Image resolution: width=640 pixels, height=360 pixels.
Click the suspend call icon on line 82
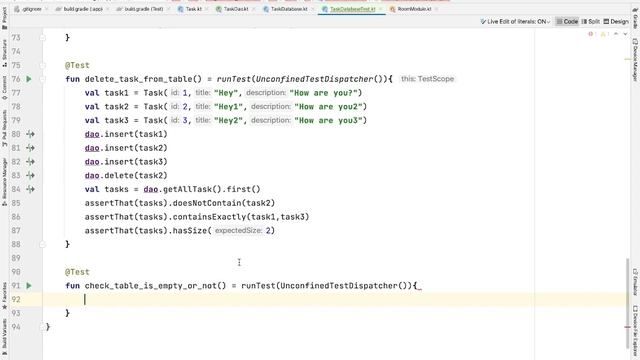(x=30, y=162)
